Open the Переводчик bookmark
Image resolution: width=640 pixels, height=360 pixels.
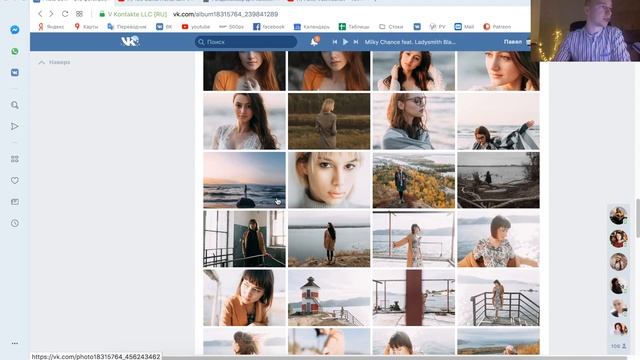(127, 27)
